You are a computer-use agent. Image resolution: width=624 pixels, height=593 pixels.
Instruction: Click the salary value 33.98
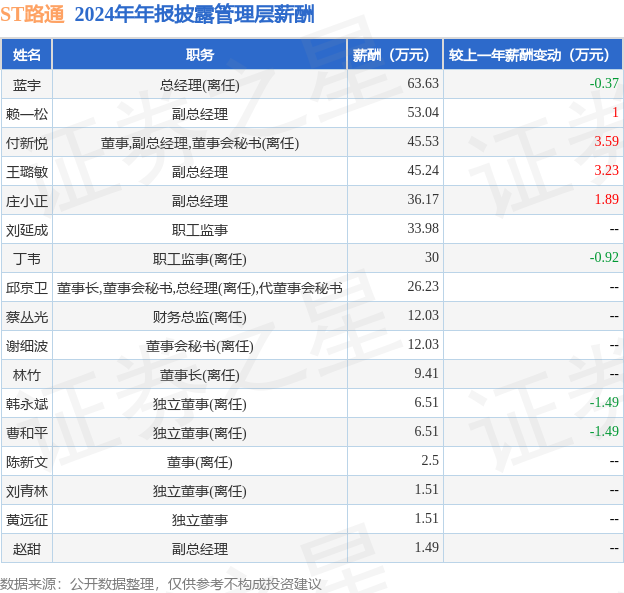point(423,229)
